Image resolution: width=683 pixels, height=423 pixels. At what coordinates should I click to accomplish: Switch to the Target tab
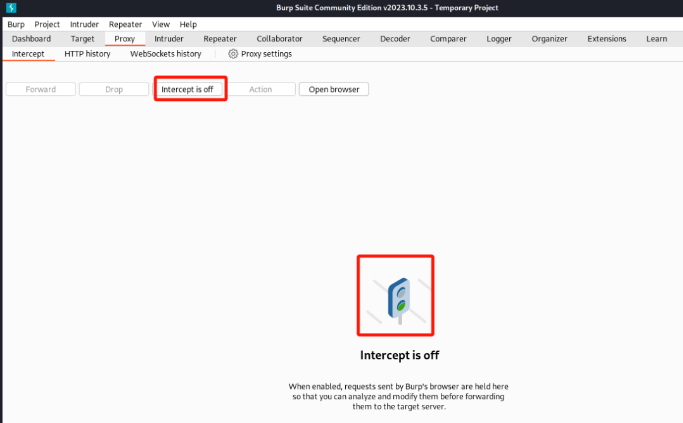pos(82,39)
